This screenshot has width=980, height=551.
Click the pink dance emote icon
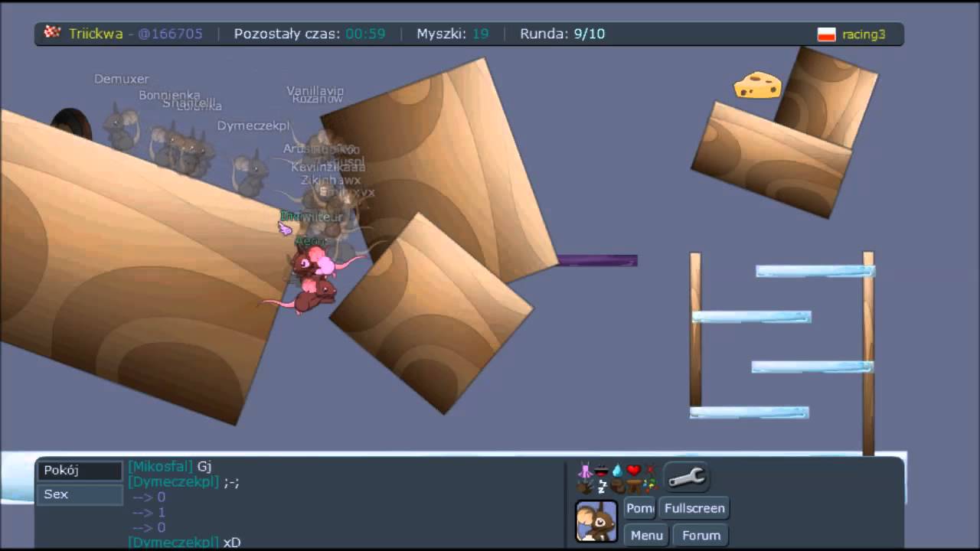tap(585, 470)
